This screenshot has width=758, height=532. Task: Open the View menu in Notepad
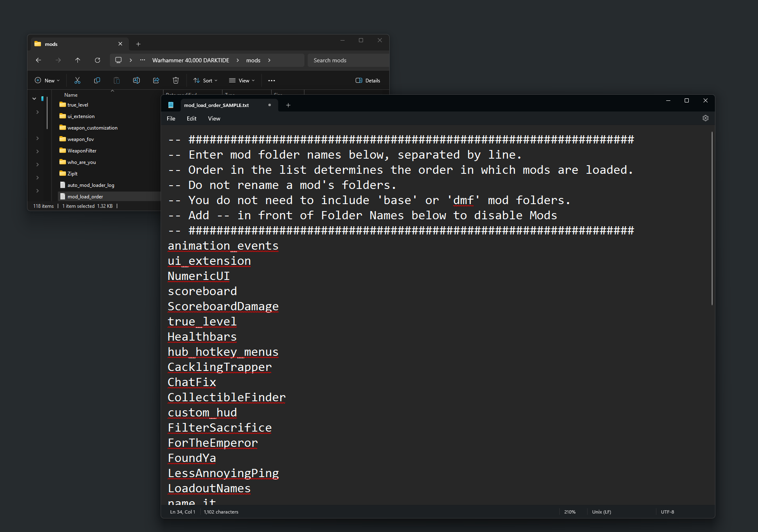coord(214,118)
